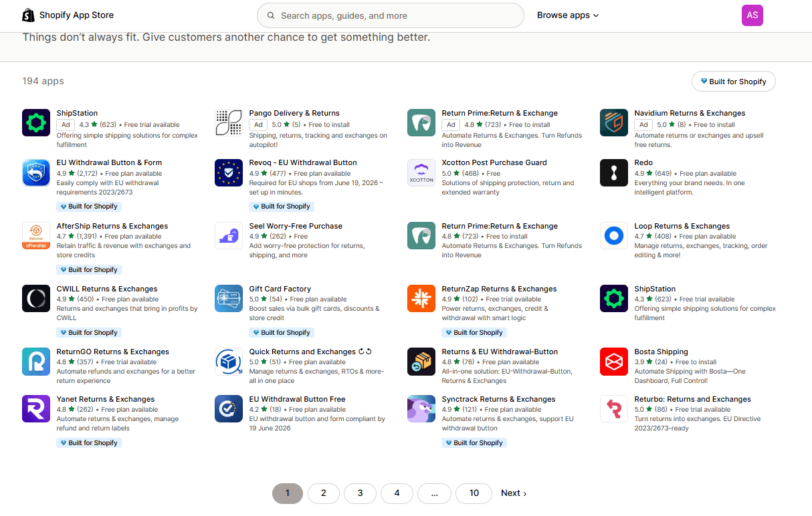
Task: Open EU Withdrawal Button Free icon
Action: [229, 409]
